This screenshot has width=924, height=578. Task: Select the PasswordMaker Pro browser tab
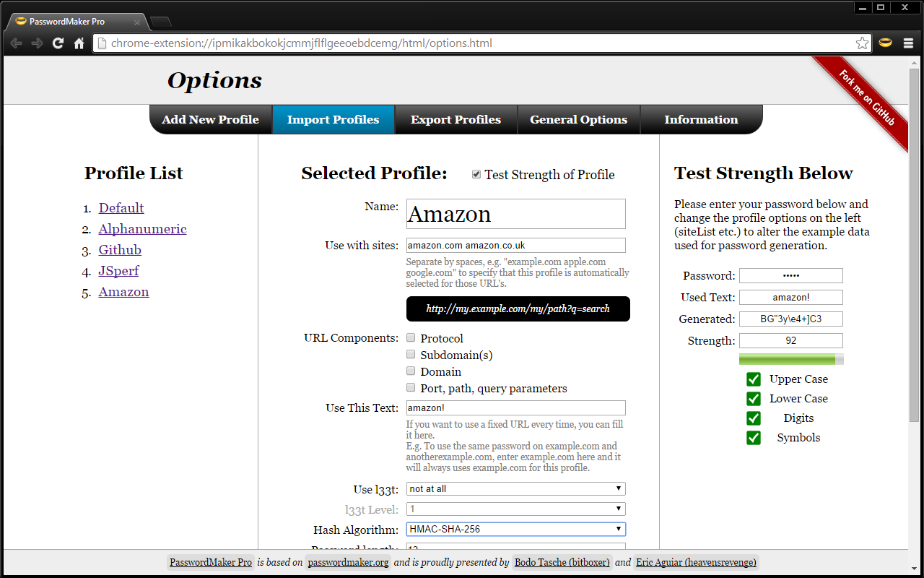(76, 22)
